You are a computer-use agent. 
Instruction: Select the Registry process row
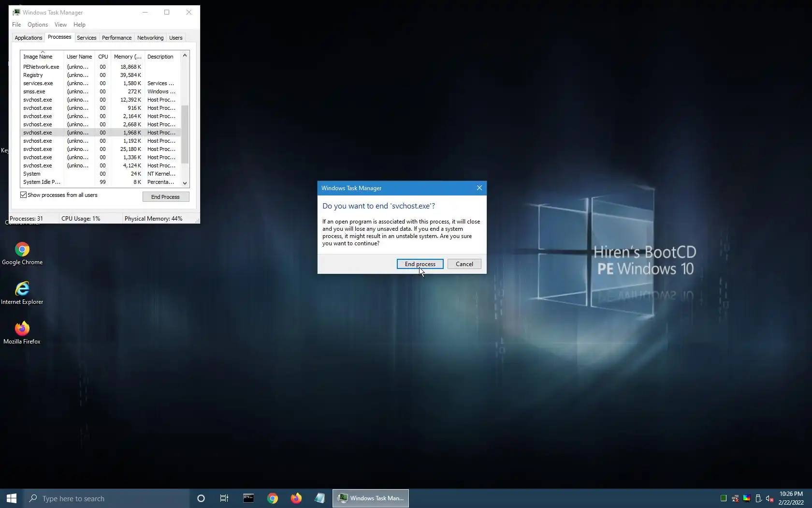coord(101,75)
